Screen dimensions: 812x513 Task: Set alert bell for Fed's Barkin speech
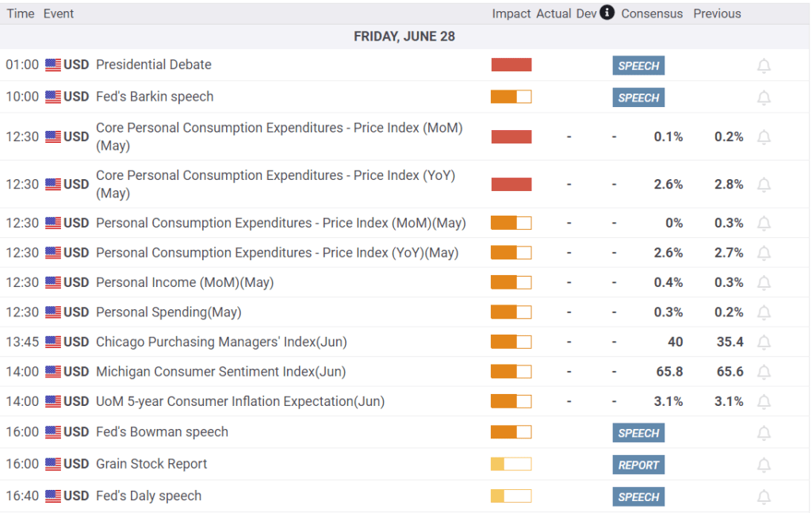click(764, 98)
